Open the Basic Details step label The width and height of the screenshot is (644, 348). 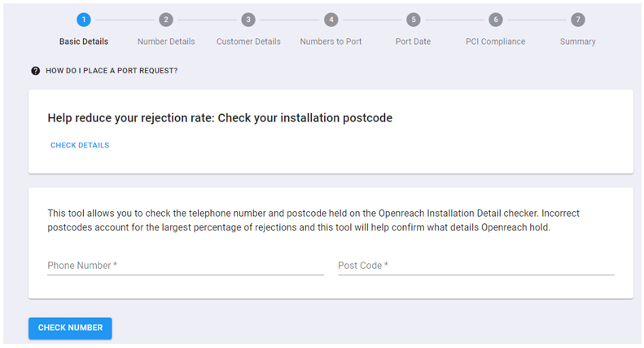(84, 42)
